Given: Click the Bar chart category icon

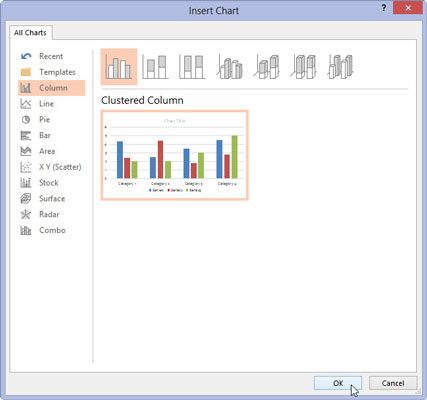Looking at the screenshot, I should (x=26, y=135).
